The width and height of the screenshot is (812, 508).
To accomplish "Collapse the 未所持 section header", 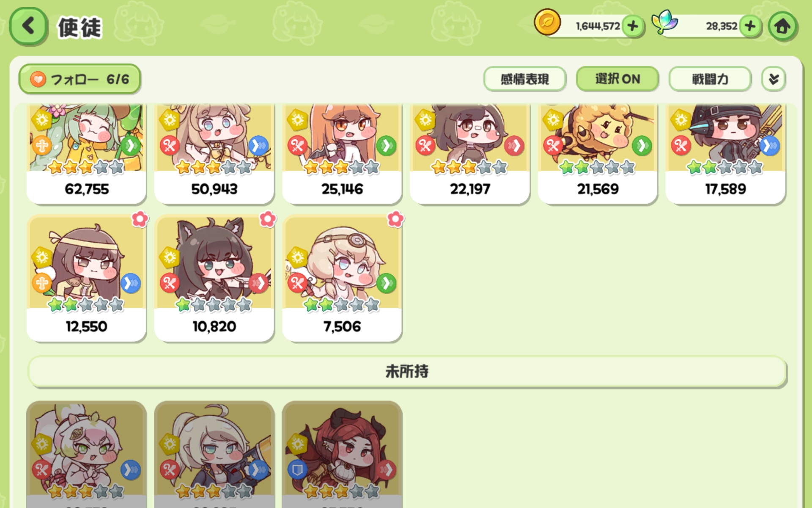I will (407, 371).
